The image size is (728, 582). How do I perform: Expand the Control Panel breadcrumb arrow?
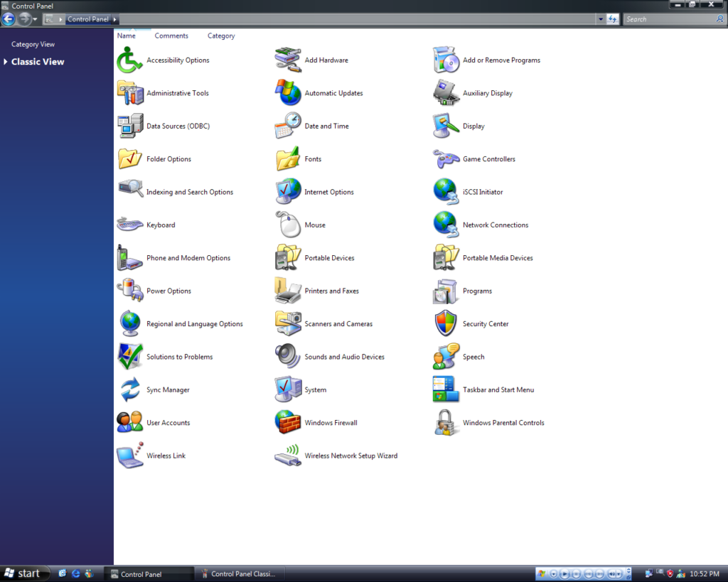[114, 19]
